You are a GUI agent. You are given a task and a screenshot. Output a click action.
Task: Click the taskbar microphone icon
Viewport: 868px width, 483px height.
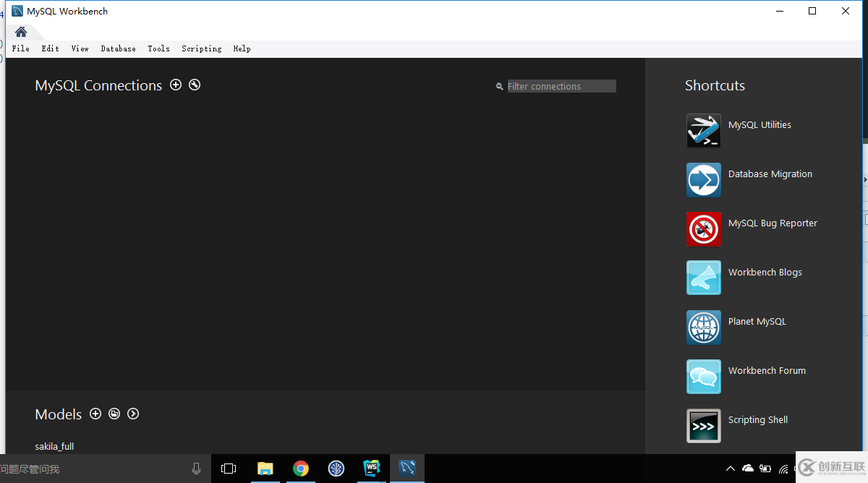[x=196, y=469]
